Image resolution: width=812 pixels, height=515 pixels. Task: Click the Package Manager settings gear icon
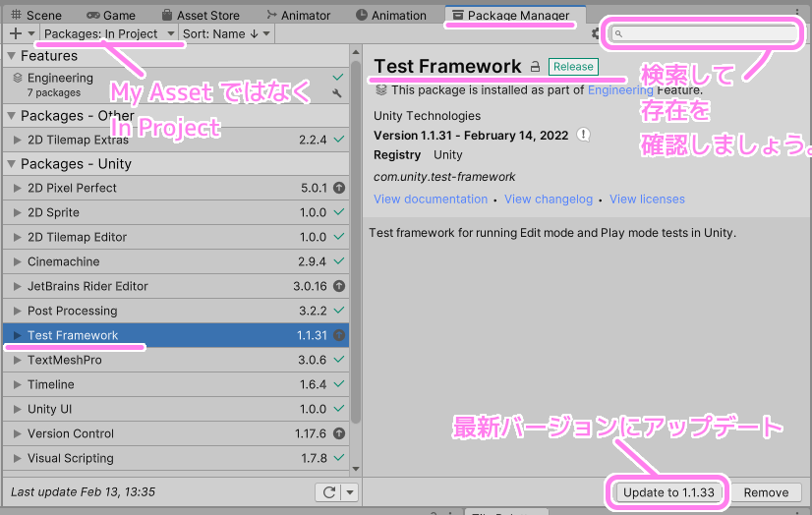[596, 33]
